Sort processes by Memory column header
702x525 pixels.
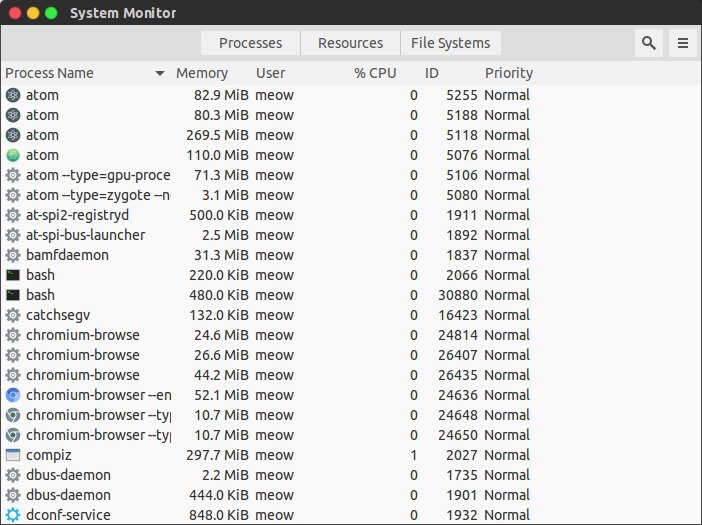[x=201, y=73]
